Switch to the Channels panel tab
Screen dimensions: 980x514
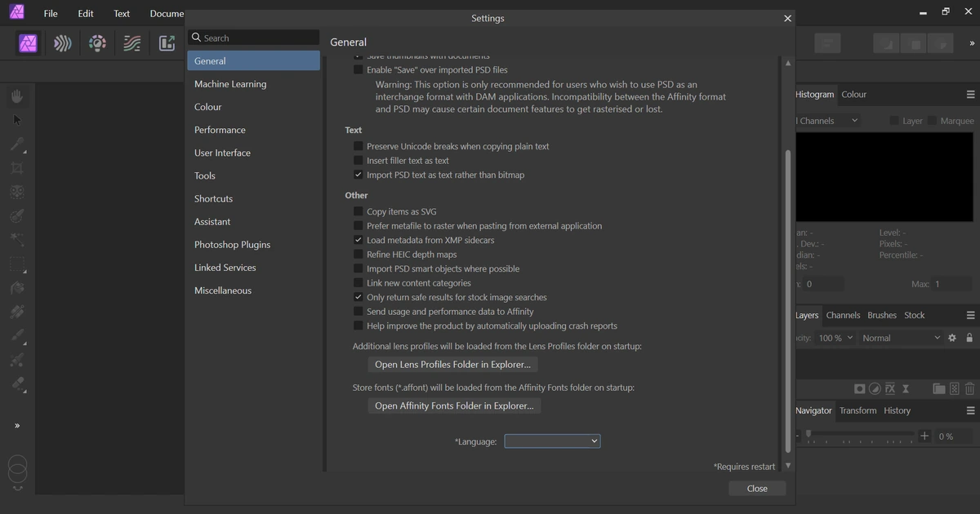(843, 315)
